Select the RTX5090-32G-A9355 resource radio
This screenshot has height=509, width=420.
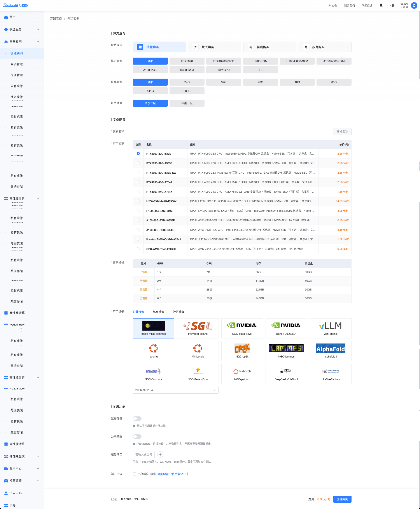click(x=138, y=163)
